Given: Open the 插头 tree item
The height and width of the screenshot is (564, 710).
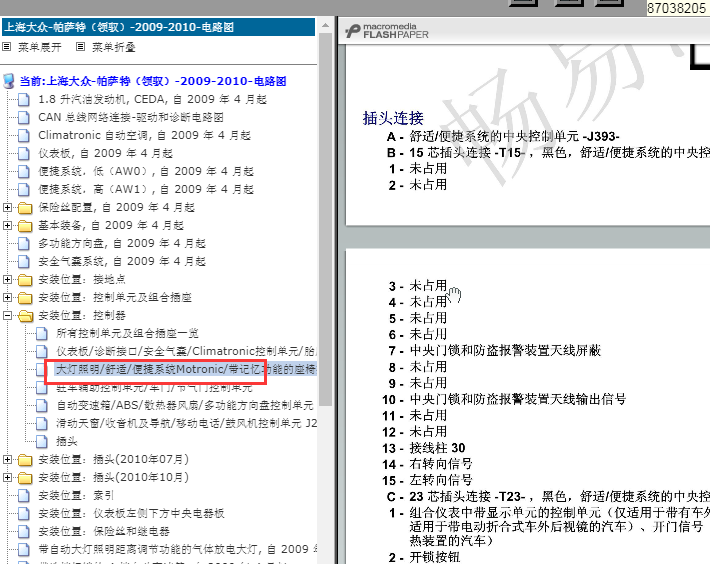Looking at the screenshot, I should tap(67, 441).
